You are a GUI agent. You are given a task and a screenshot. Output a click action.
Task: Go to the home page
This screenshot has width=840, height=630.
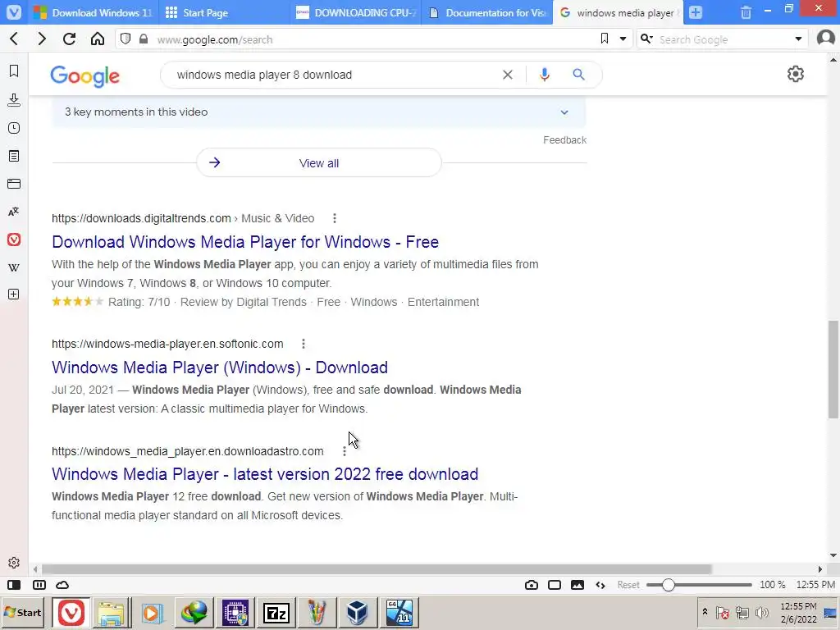[98, 39]
